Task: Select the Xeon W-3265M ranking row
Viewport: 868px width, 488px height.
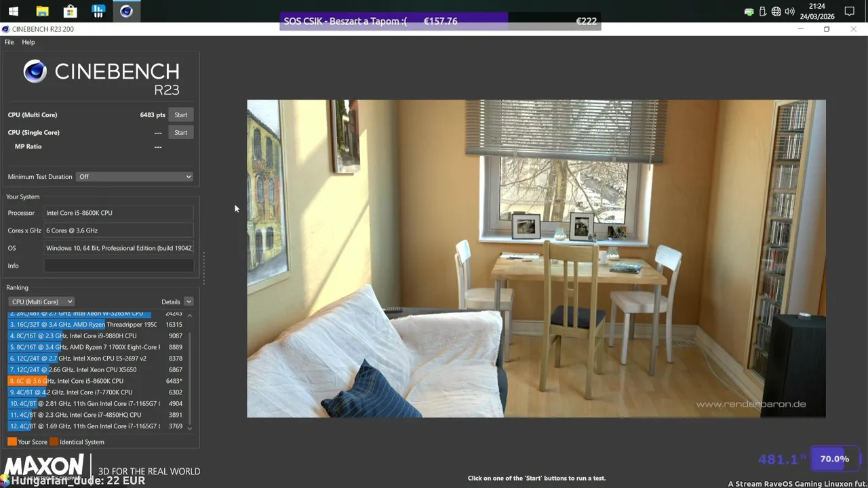Action: click(96, 314)
